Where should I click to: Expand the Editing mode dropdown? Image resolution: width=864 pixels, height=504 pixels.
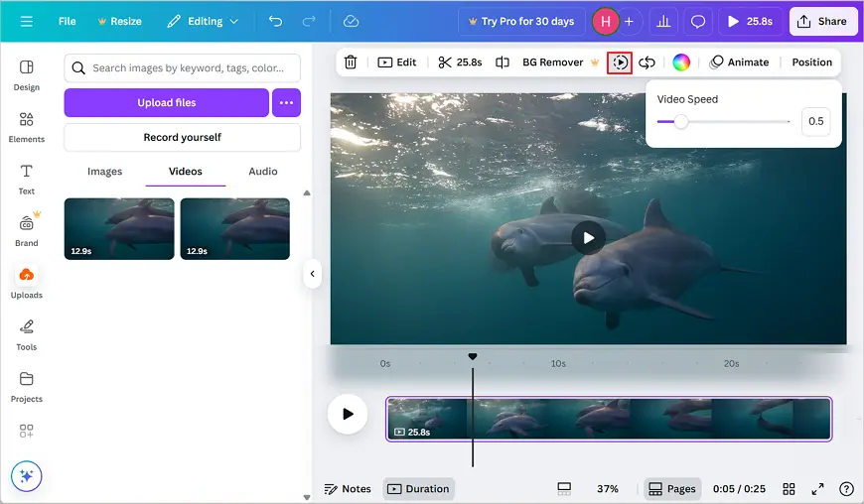pyautogui.click(x=203, y=22)
